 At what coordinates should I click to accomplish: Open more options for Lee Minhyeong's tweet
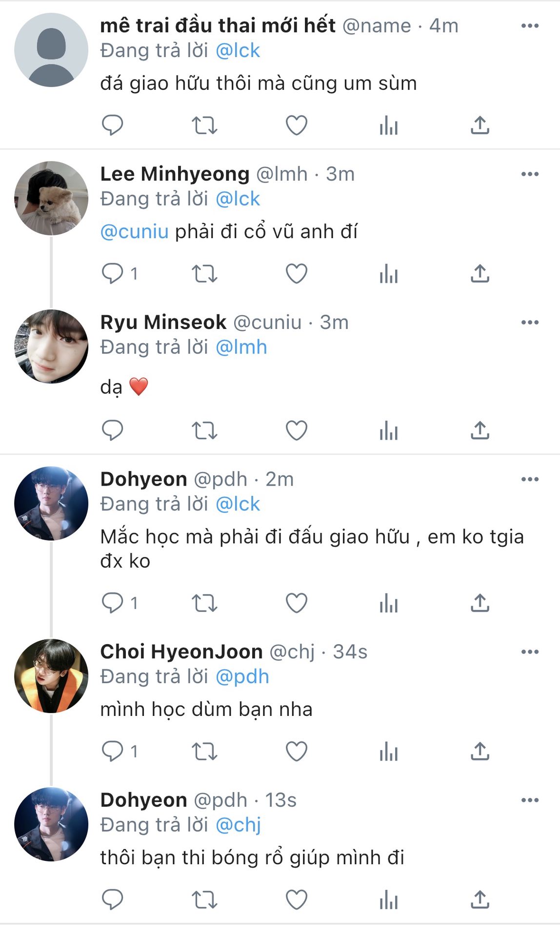(x=530, y=174)
